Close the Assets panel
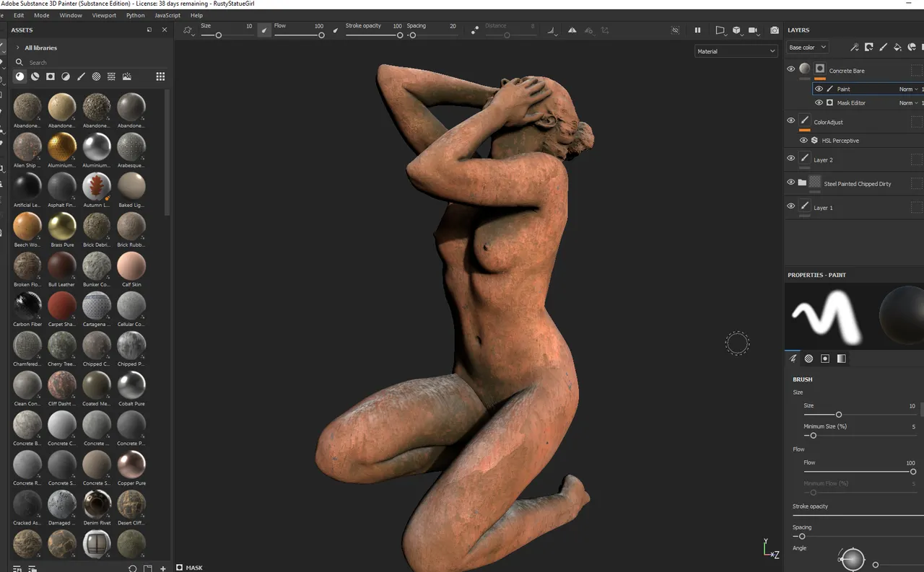 165,30
